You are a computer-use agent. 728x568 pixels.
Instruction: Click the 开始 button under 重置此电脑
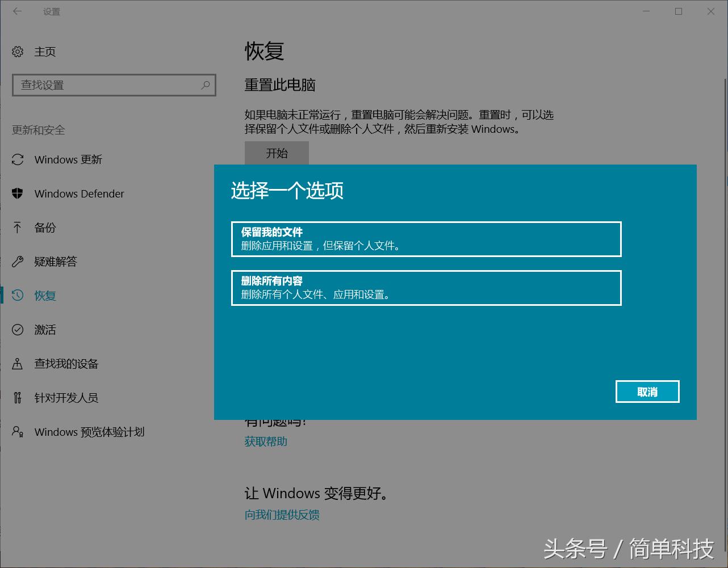277,153
